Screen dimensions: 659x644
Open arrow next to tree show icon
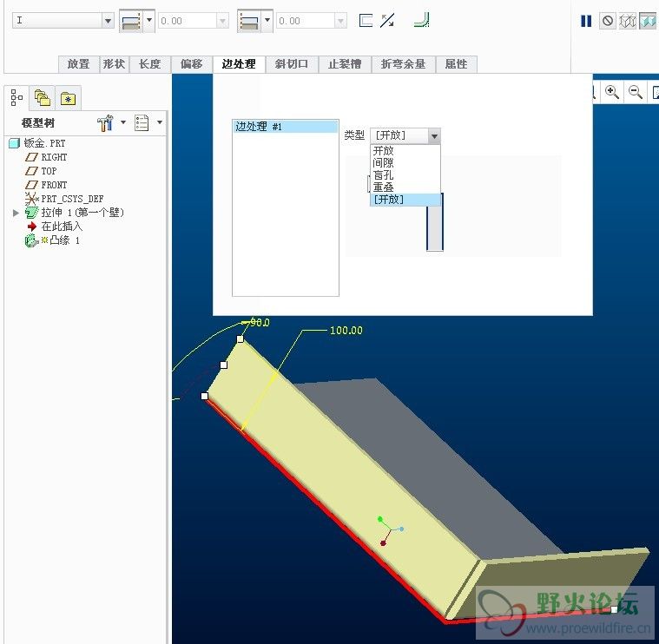160,122
